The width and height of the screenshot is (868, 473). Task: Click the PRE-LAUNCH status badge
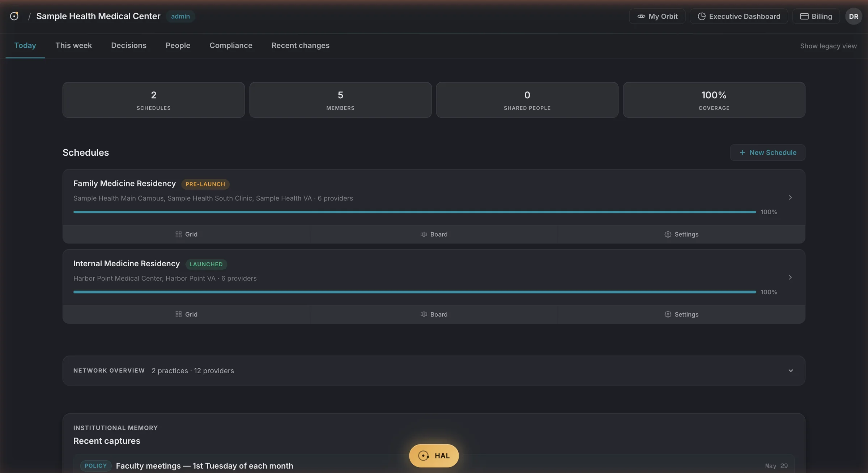click(x=205, y=184)
